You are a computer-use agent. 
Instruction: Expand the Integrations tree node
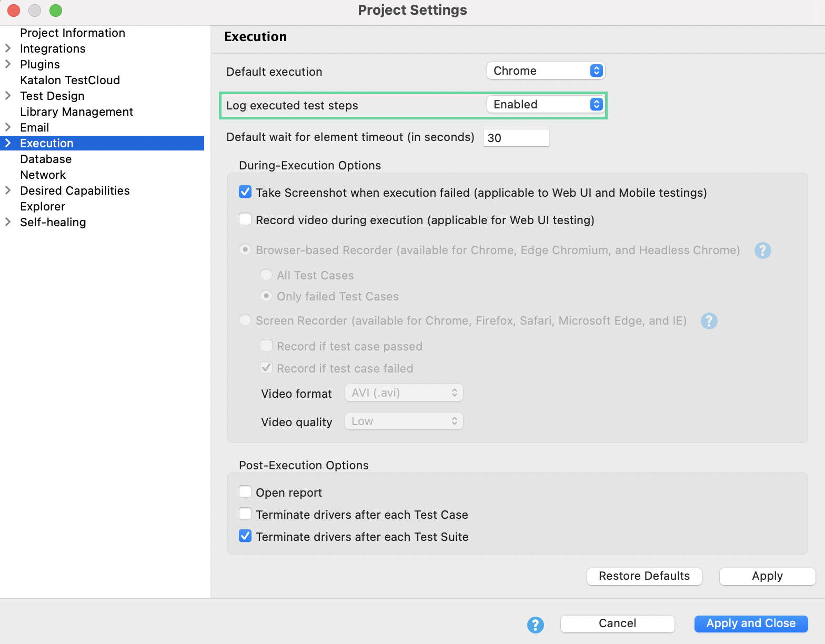click(x=8, y=48)
